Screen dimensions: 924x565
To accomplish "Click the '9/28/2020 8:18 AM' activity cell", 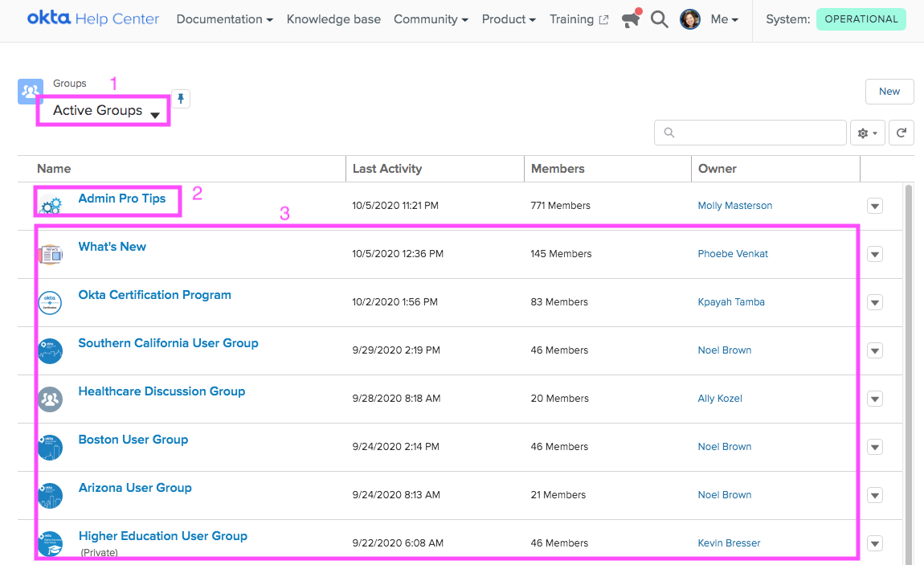I will 397,399.
